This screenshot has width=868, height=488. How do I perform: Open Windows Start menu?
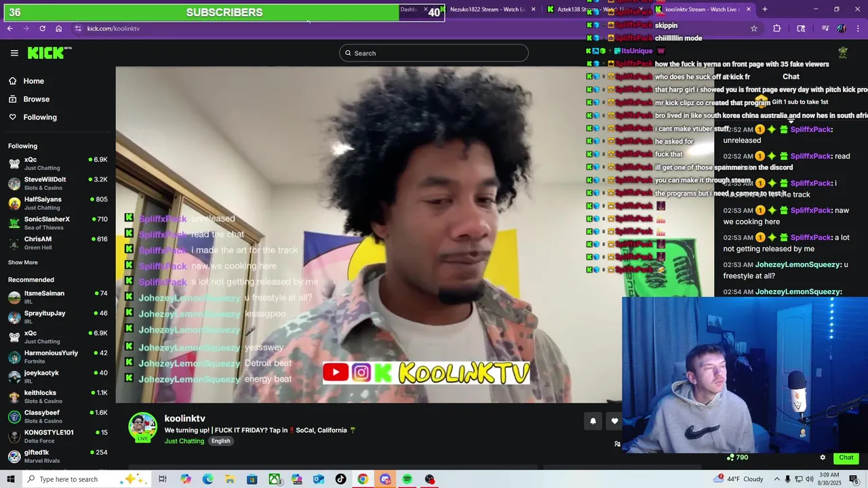[x=10, y=479]
